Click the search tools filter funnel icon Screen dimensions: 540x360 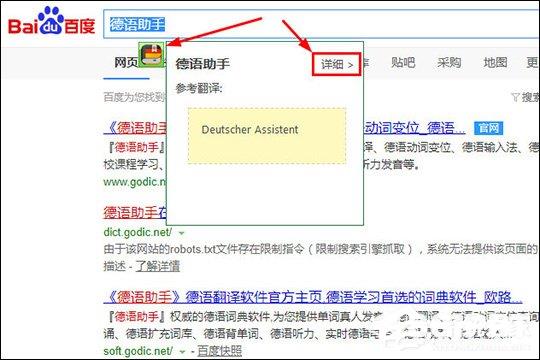click(515, 97)
